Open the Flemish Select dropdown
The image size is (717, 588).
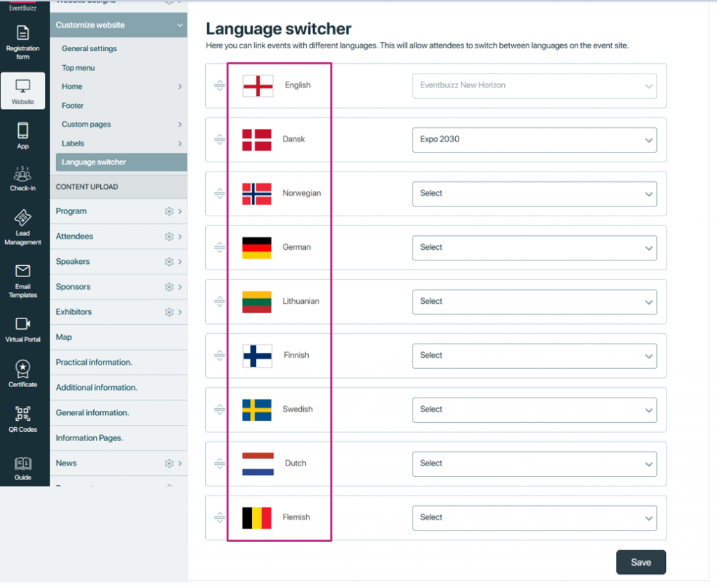(x=534, y=518)
